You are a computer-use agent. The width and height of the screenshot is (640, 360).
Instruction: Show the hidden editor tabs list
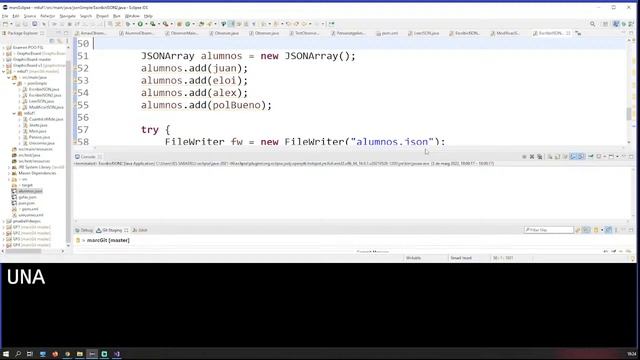[x=578, y=33]
